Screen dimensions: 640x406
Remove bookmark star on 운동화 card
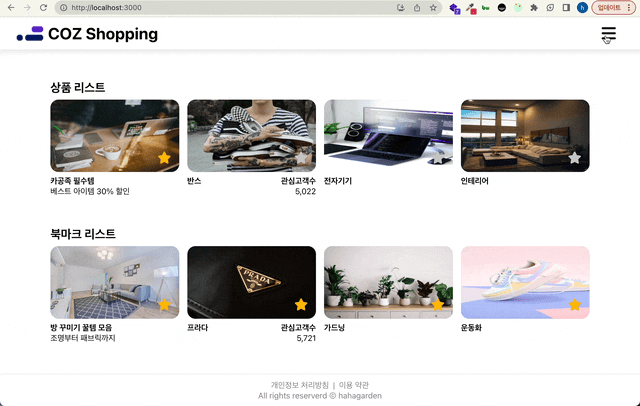click(x=574, y=304)
